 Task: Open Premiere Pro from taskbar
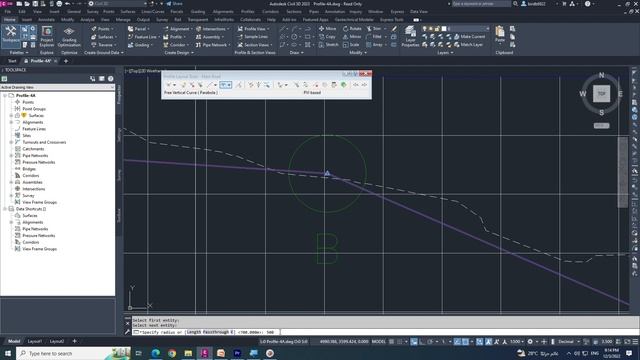(x=237, y=353)
